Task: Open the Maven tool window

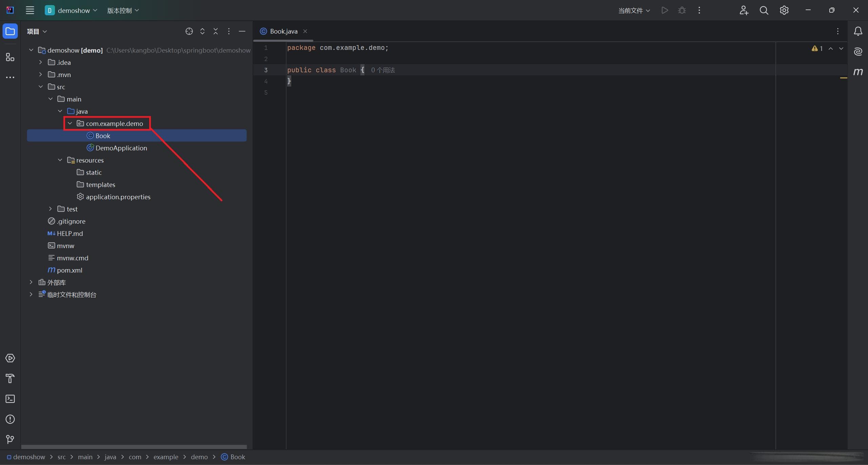Action: (x=858, y=72)
